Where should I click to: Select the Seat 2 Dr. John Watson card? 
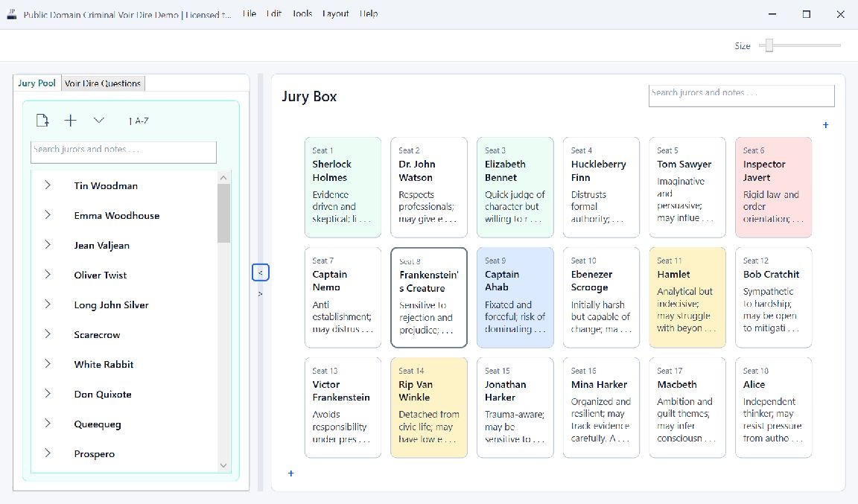click(x=429, y=187)
